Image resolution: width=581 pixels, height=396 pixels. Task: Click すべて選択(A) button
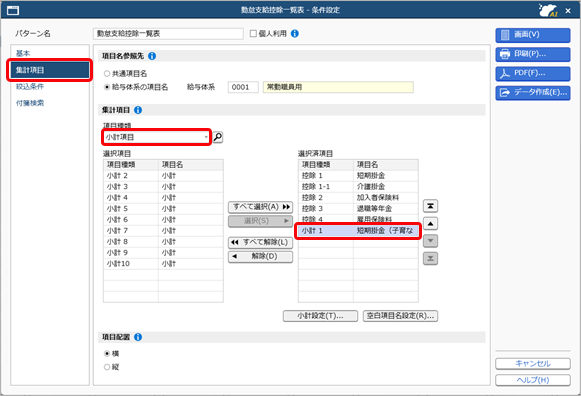pyautogui.click(x=260, y=207)
